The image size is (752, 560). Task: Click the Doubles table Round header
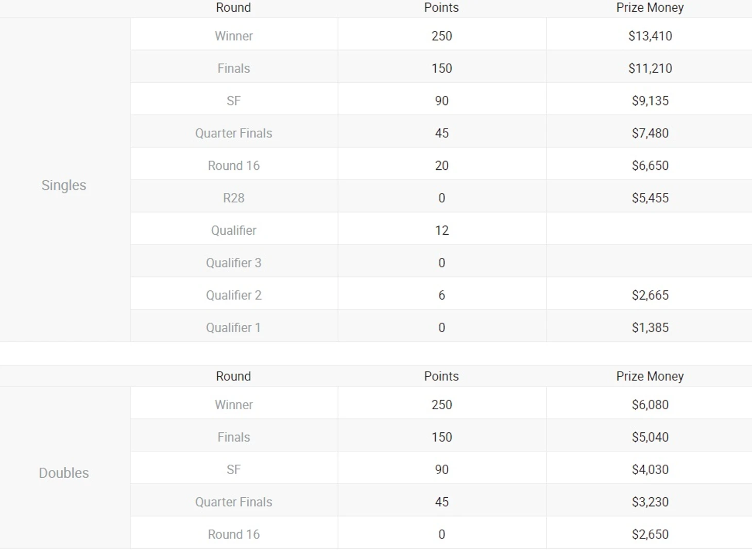tap(233, 376)
